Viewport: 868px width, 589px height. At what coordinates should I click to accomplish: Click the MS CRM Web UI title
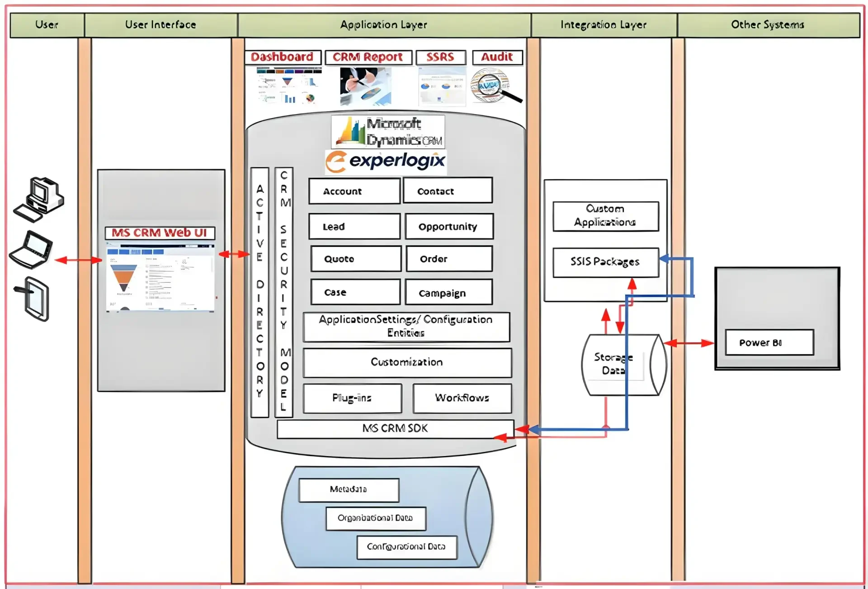[x=160, y=233]
